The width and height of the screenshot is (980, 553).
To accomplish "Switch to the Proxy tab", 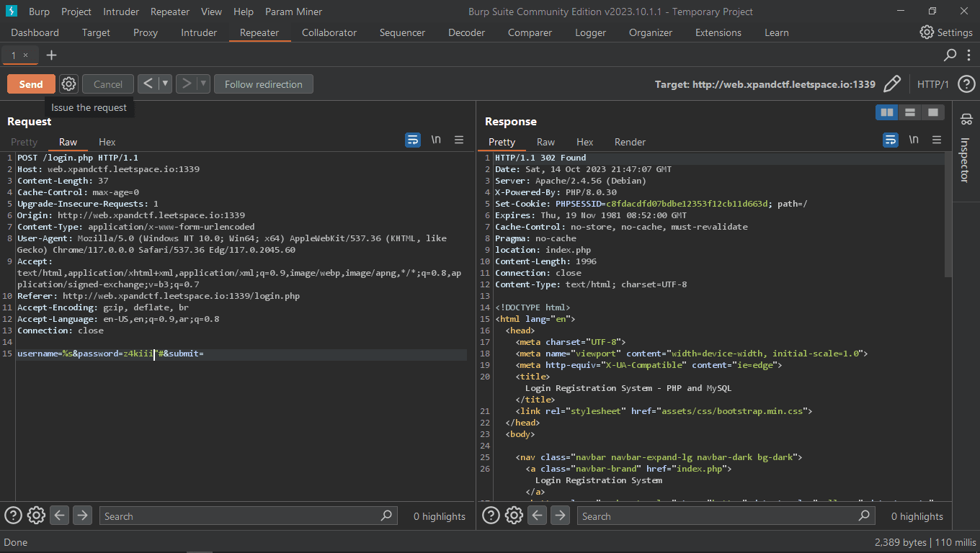I will point(146,32).
